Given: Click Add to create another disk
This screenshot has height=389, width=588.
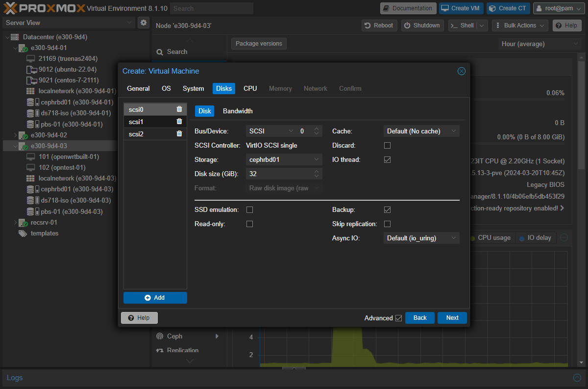Looking at the screenshot, I should click(155, 298).
